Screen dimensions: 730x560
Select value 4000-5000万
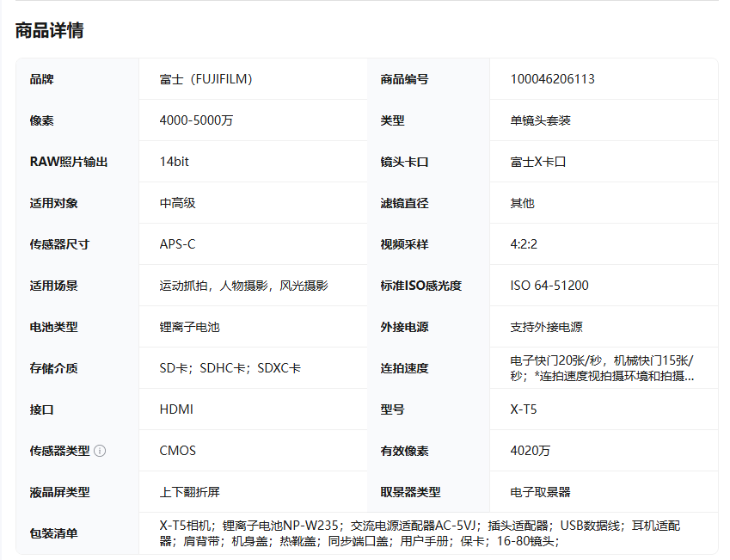pos(196,120)
